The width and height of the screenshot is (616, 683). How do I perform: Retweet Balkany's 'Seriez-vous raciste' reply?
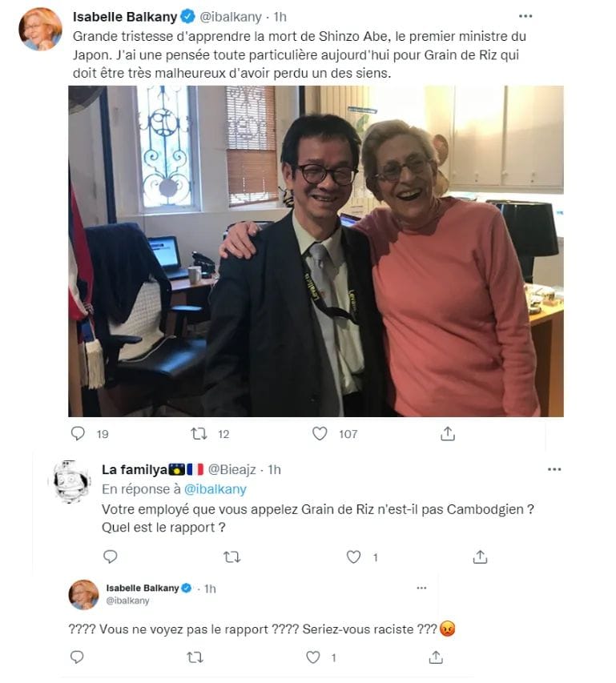coord(195,657)
